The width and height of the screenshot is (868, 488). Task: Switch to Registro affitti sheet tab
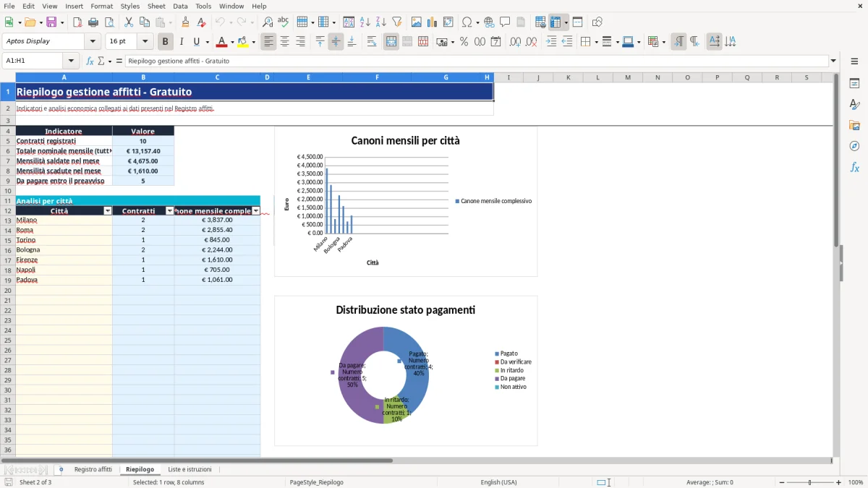click(93, 469)
